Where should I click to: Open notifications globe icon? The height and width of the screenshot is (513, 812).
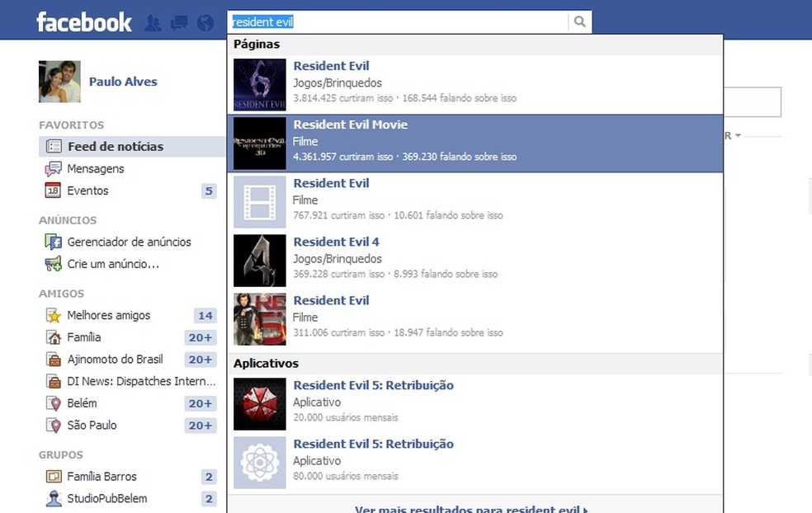(x=205, y=23)
